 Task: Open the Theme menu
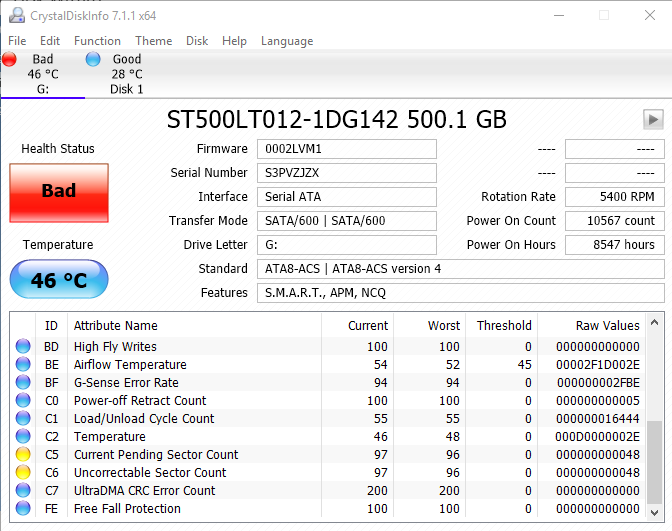tap(153, 41)
